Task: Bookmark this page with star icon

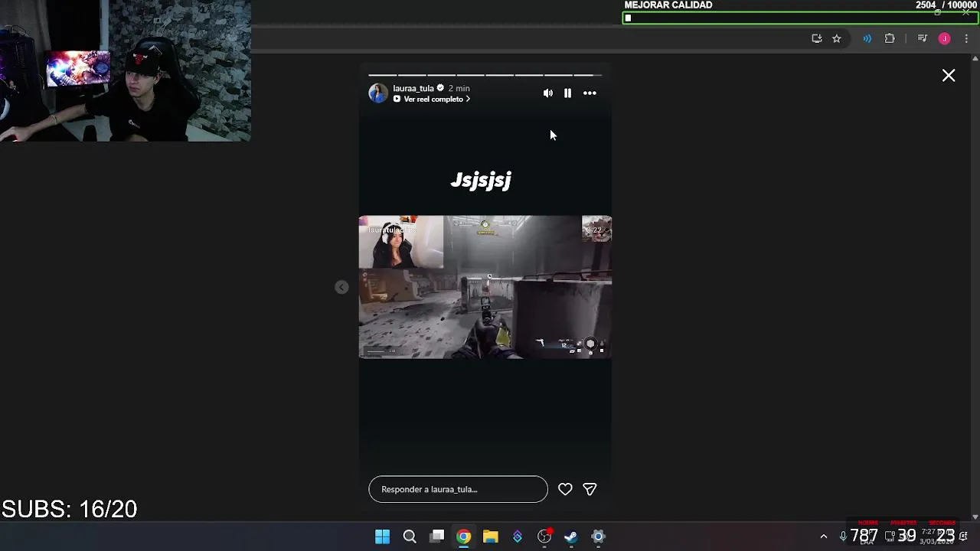Action: [837, 38]
